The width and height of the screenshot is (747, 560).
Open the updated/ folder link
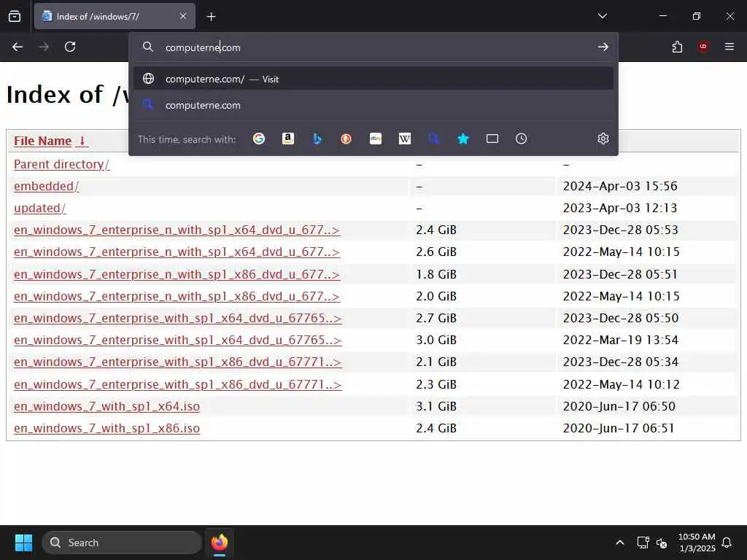pos(39,208)
